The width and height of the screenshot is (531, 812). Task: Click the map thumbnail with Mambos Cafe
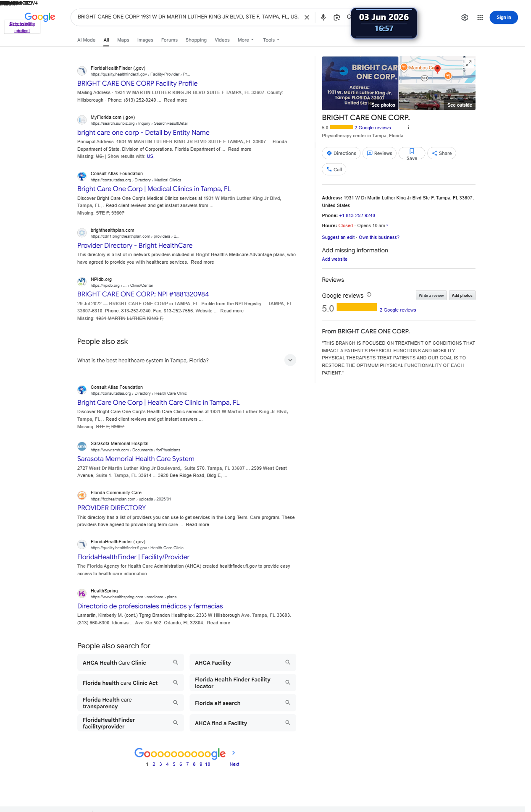437,70
